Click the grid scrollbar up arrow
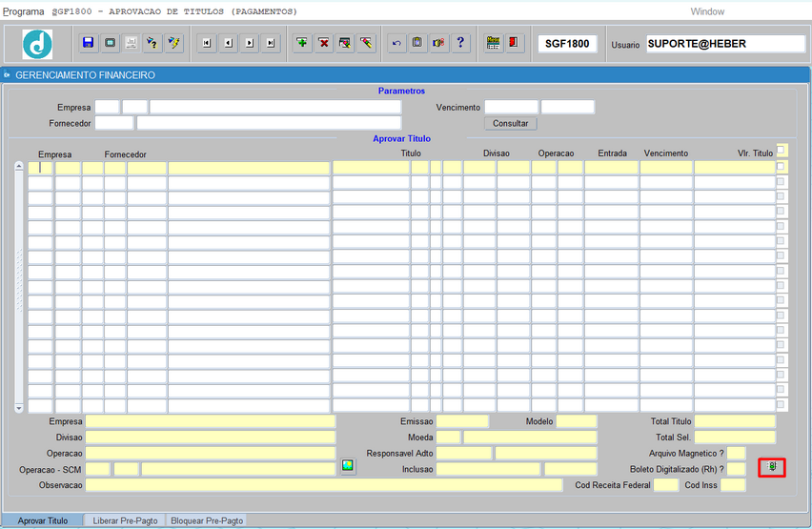 tap(19, 166)
